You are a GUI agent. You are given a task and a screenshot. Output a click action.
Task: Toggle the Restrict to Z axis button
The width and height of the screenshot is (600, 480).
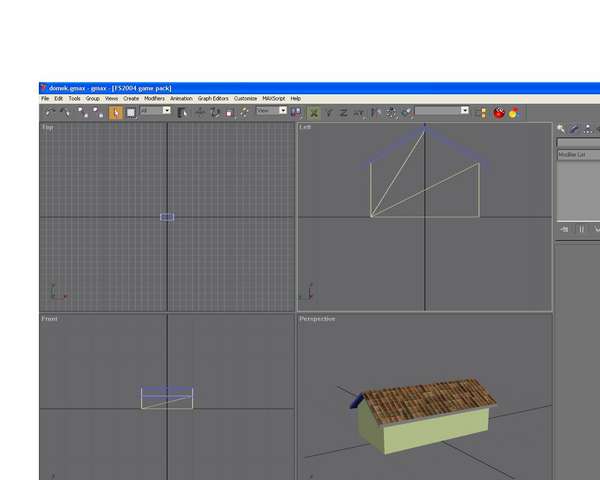point(343,113)
